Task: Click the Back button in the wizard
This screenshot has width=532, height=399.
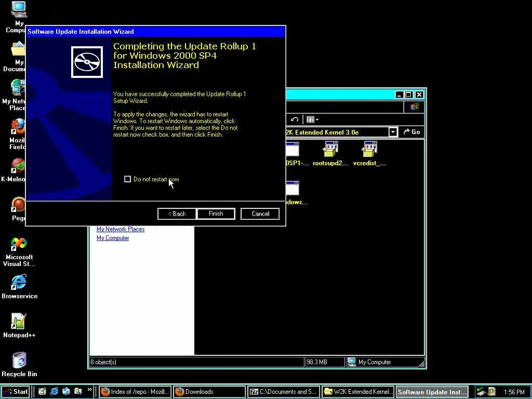Action: click(x=177, y=214)
